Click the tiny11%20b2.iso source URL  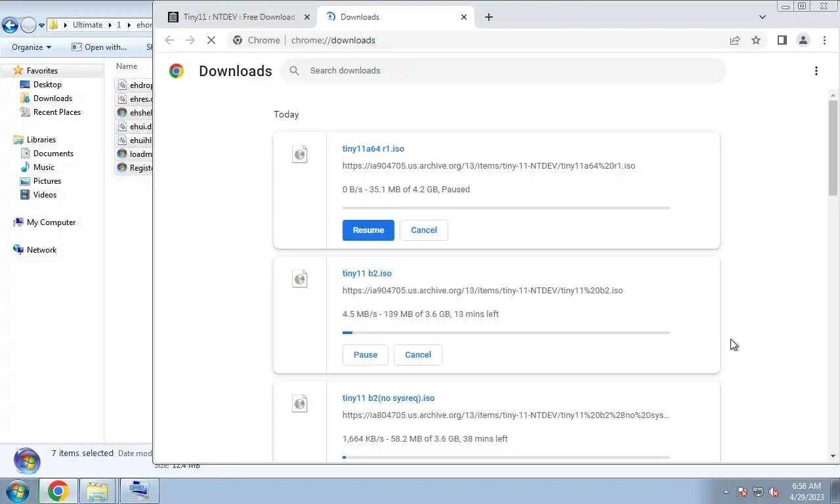point(482,291)
